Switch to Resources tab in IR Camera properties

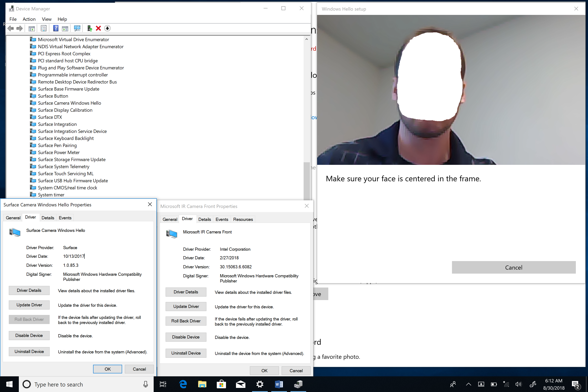point(243,219)
